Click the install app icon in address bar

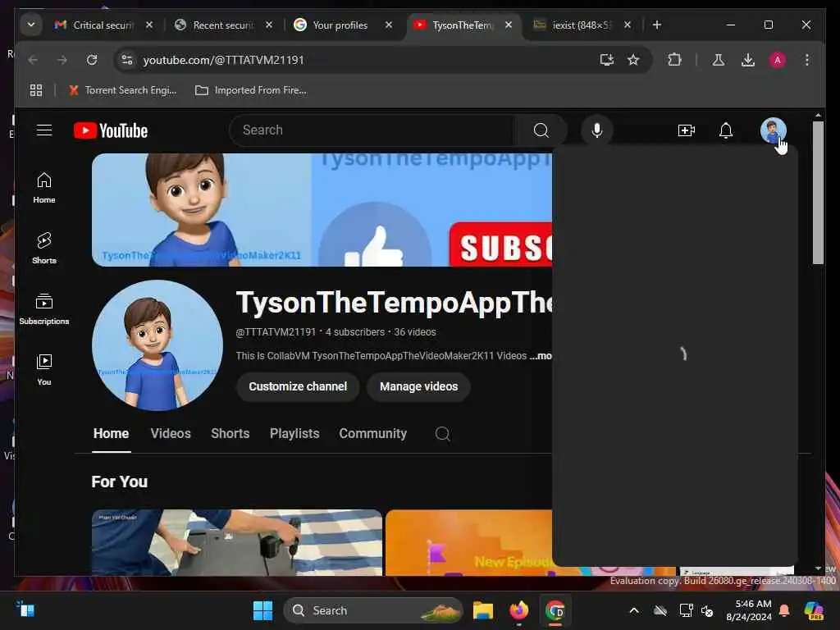coord(606,60)
